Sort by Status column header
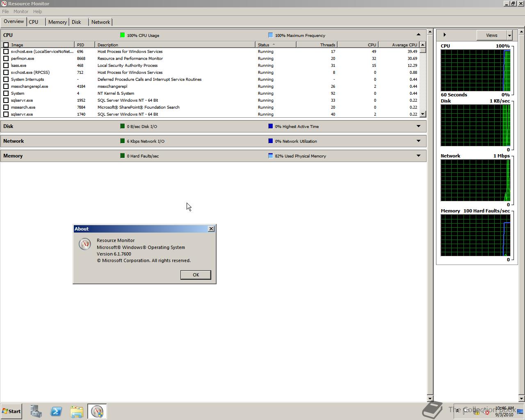The image size is (525, 420). (x=276, y=45)
